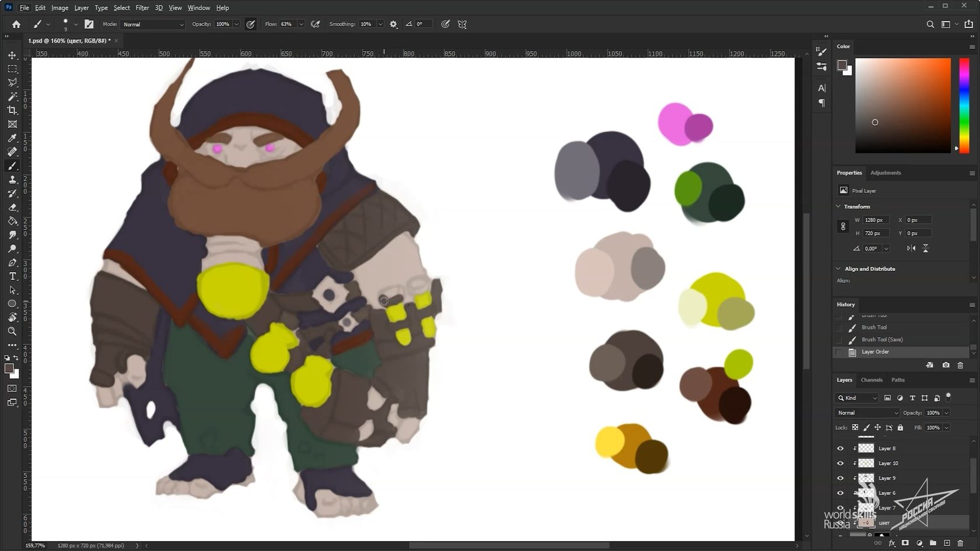980x551 pixels.
Task: Create new snapshot in History panel
Action: (946, 365)
